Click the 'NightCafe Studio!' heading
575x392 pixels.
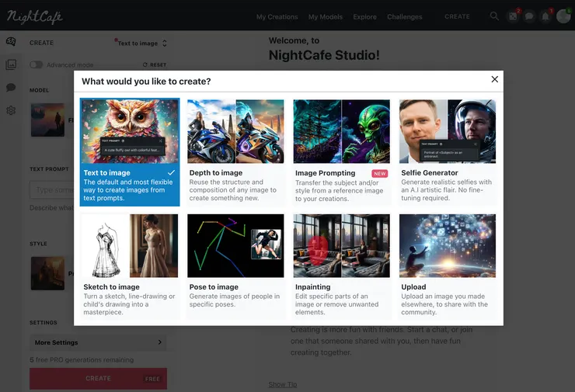point(324,55)
